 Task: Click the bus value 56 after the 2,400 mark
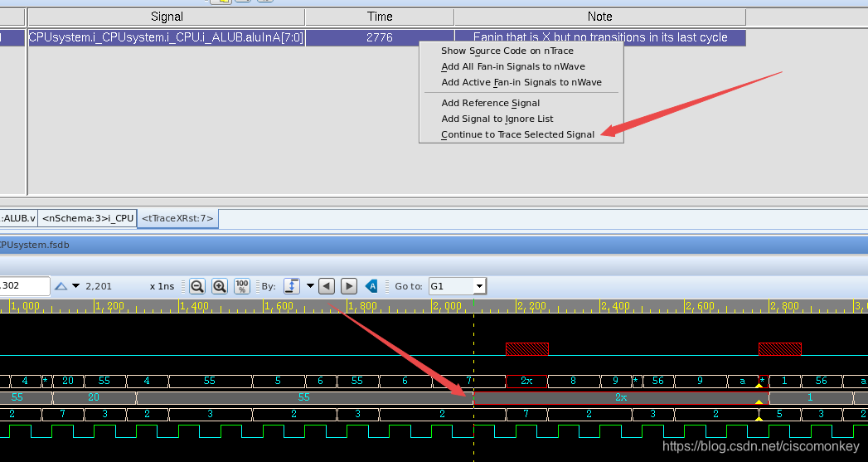click(x=657, y=381)
